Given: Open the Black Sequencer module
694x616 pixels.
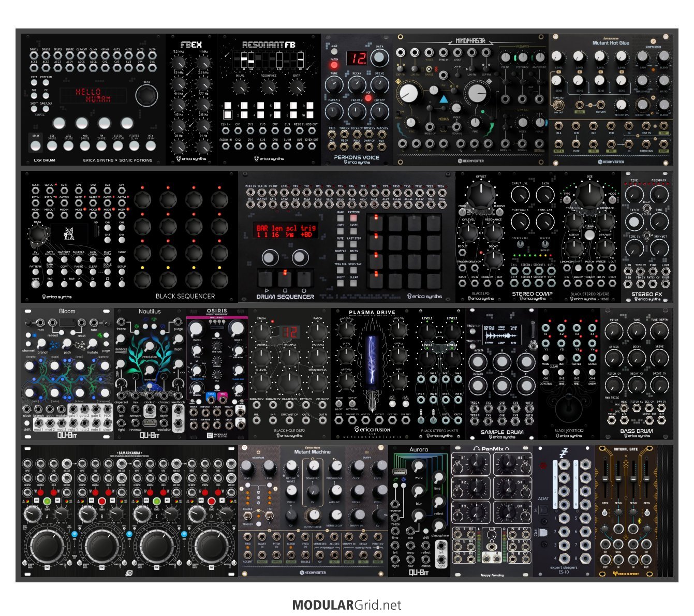Looking at the screenshot, I should click(x=129, y=237).
